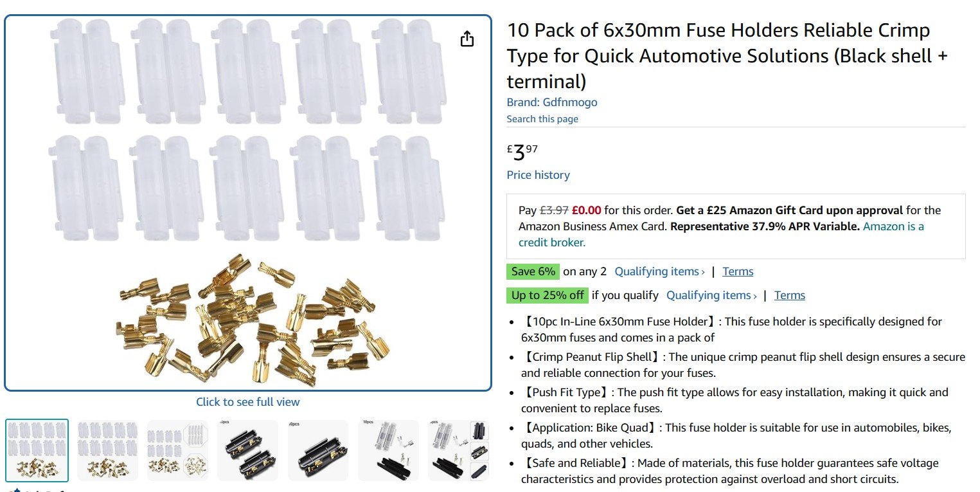This screenshot has height=492, width=980.
Task: View Terms for the Save 6% offer
Action: 738,271
